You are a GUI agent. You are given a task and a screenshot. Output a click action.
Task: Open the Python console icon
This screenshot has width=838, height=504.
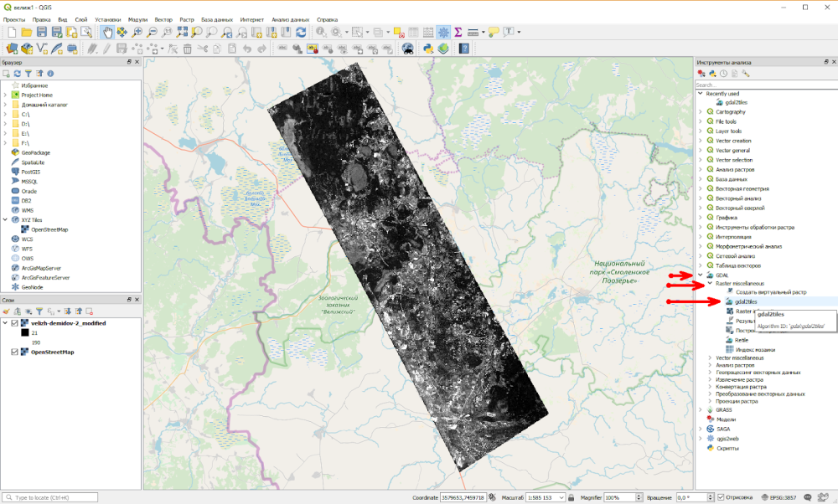[x=428, y=49]
